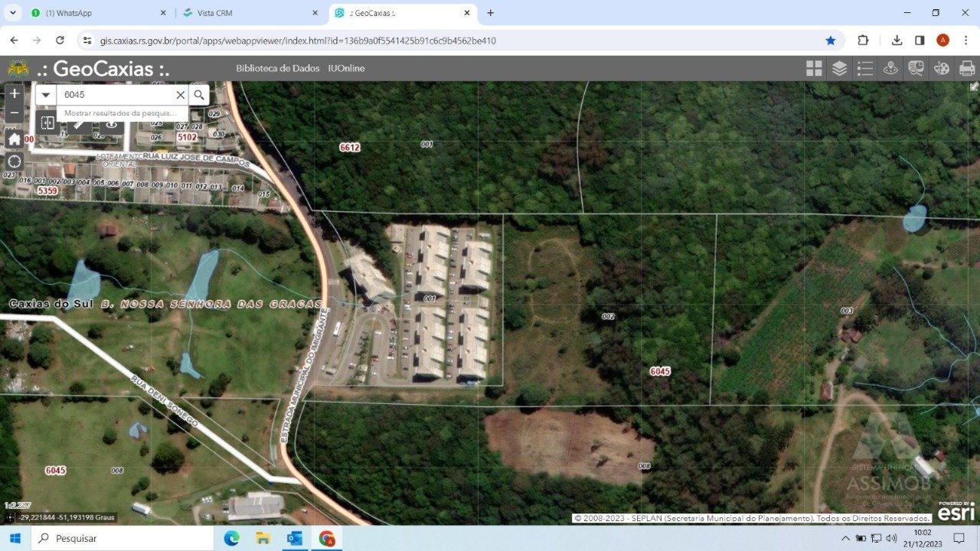Open the layer list icon
This screenshot has height=551, width=980.
[x=839, y=68]
